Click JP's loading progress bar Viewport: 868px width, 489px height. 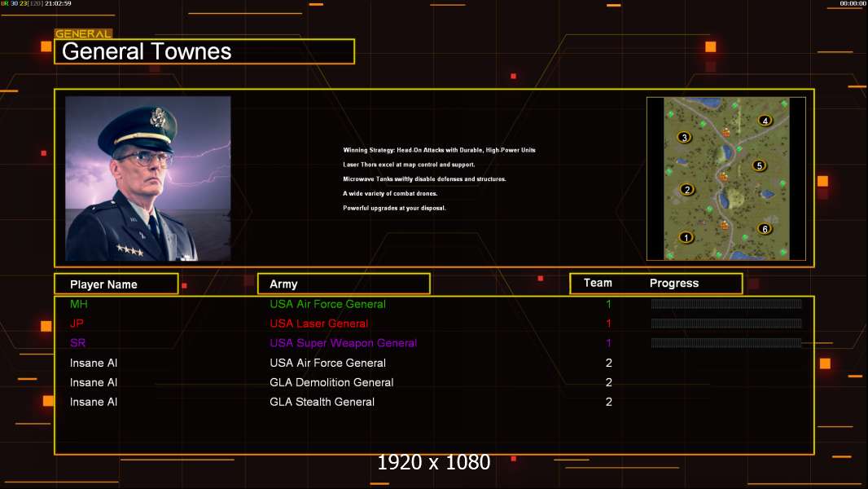point(726,323)
